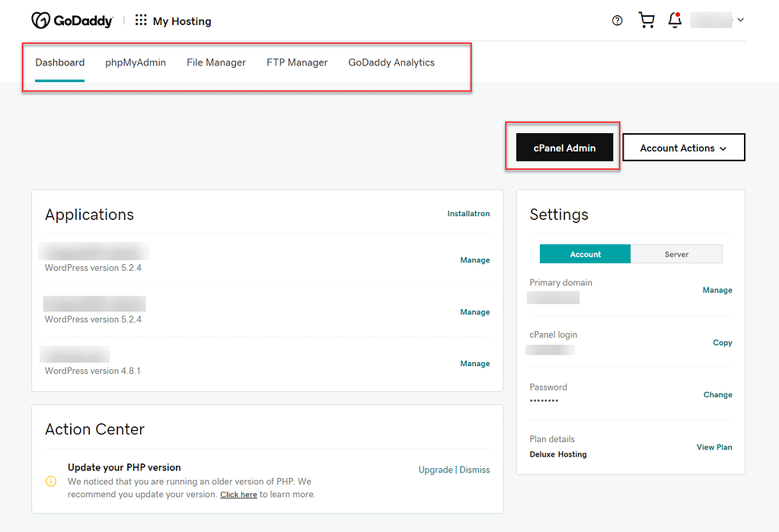Screen dimensions: 779x532
Task: Select the FTP Manager tab
Action: pos(297,62)
